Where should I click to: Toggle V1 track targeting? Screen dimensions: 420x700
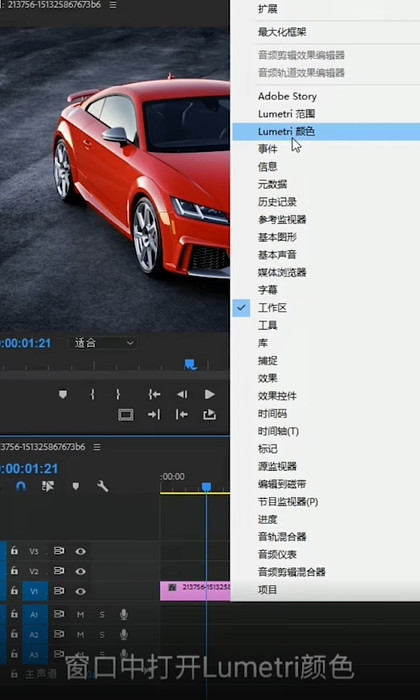pos(35,591)
